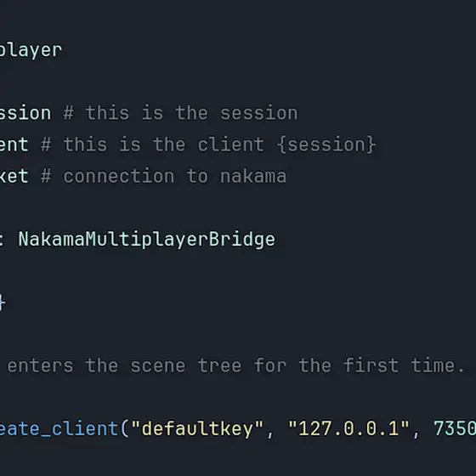Click the word "enters" in the bottom comment
This screenshot has width=476, height=476.
(x=41, y=365)
